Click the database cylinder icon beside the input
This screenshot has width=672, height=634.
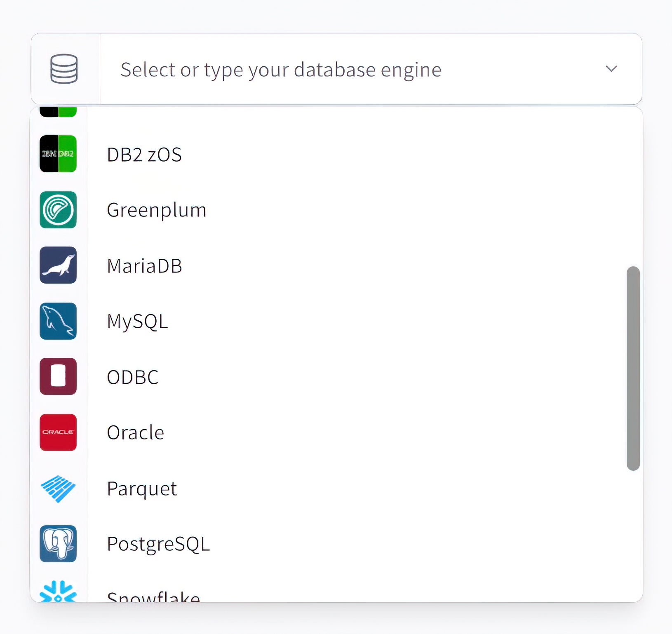coord(64,69)
